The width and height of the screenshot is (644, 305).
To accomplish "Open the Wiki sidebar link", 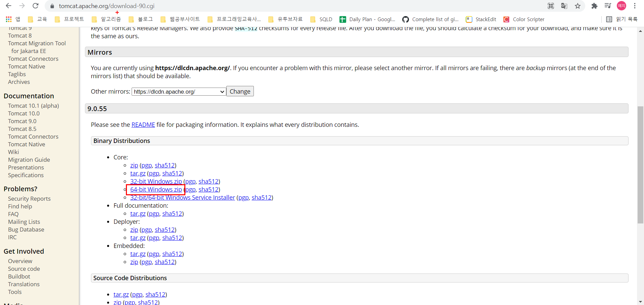I will [x=13, y=152].
